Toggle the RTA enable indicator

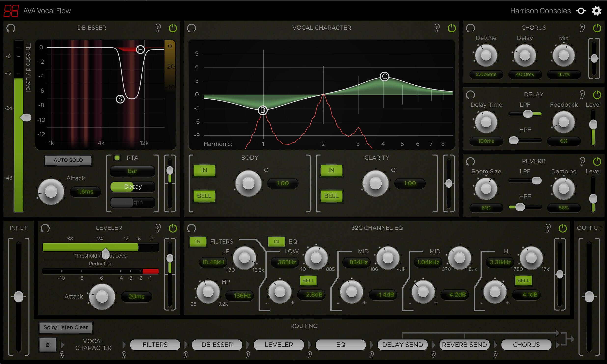pos(117,158)
